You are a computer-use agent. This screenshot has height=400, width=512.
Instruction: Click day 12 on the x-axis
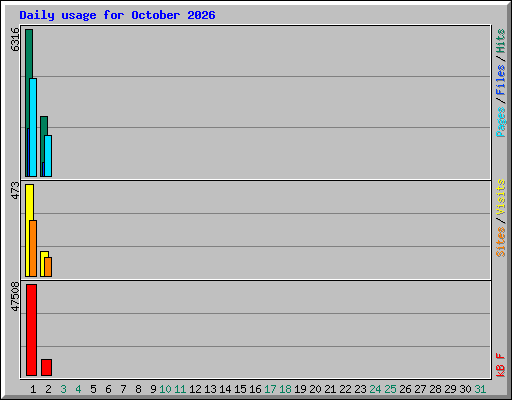[x=195, y=389]
